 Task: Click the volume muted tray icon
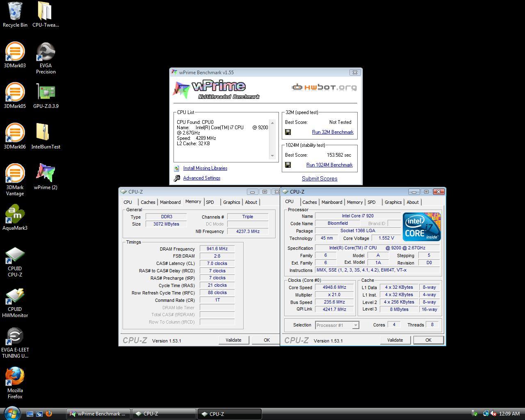[493, 414]
